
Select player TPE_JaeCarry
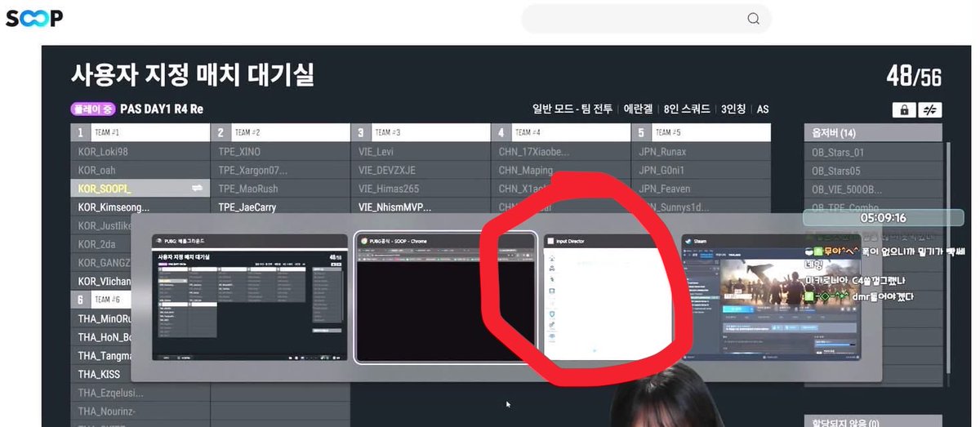280,207
